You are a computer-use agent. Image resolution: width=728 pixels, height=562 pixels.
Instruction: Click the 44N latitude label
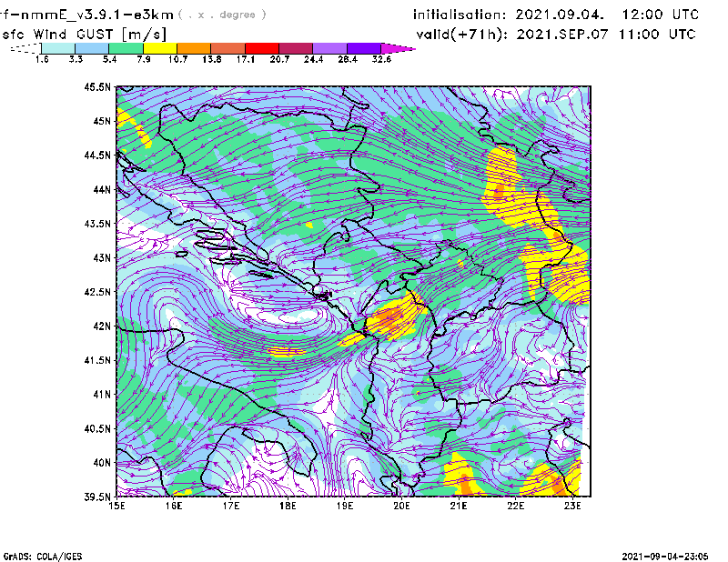click(x=102, y=189)
